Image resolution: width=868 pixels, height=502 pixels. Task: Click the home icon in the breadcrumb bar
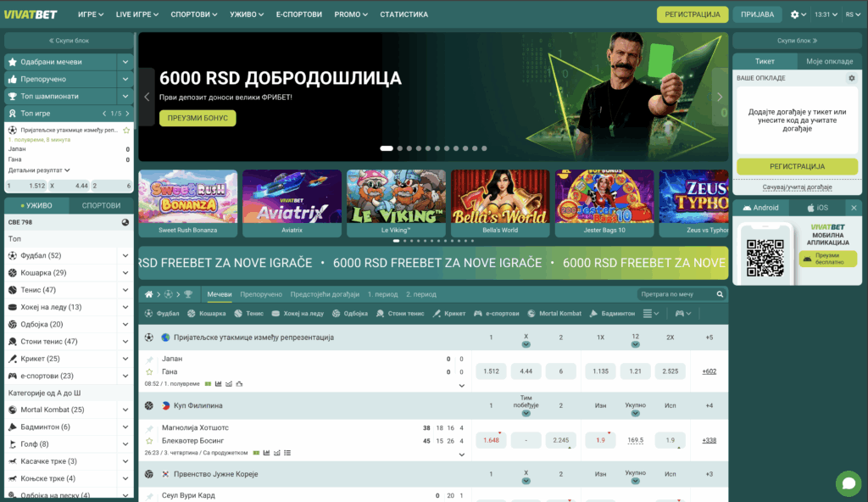[x=149, y=294]
